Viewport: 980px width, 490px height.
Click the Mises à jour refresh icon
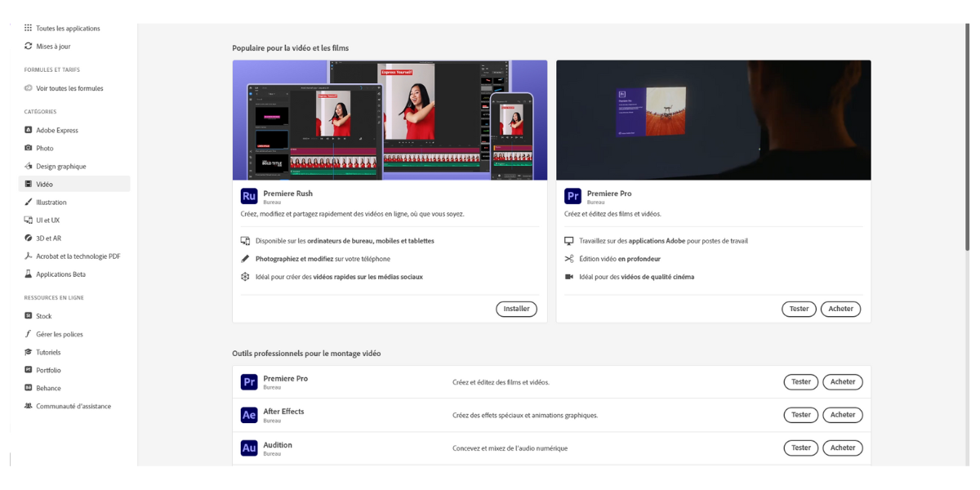(29, 47)
